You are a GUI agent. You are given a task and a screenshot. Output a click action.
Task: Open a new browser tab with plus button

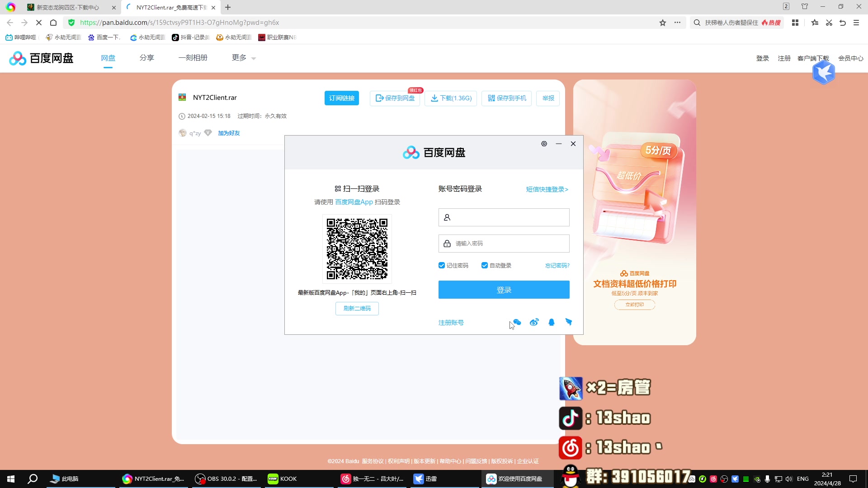point(228,7)
